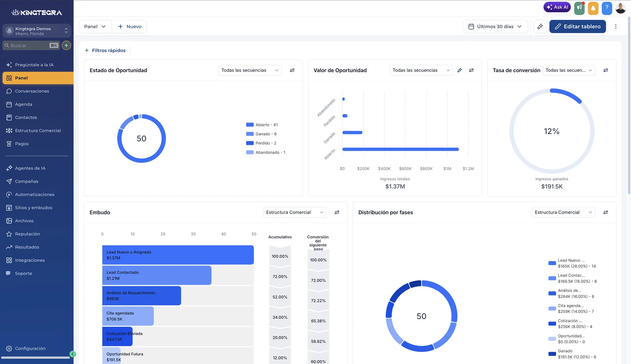Viewport: 631px width, 364px height.
Task: Click the green lightning quick actions icon
Action: tap(66, 45)
